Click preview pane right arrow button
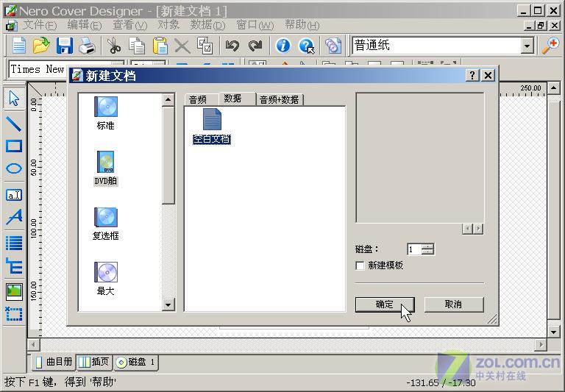This screenshot has height=392, width=565. (478, 229)
